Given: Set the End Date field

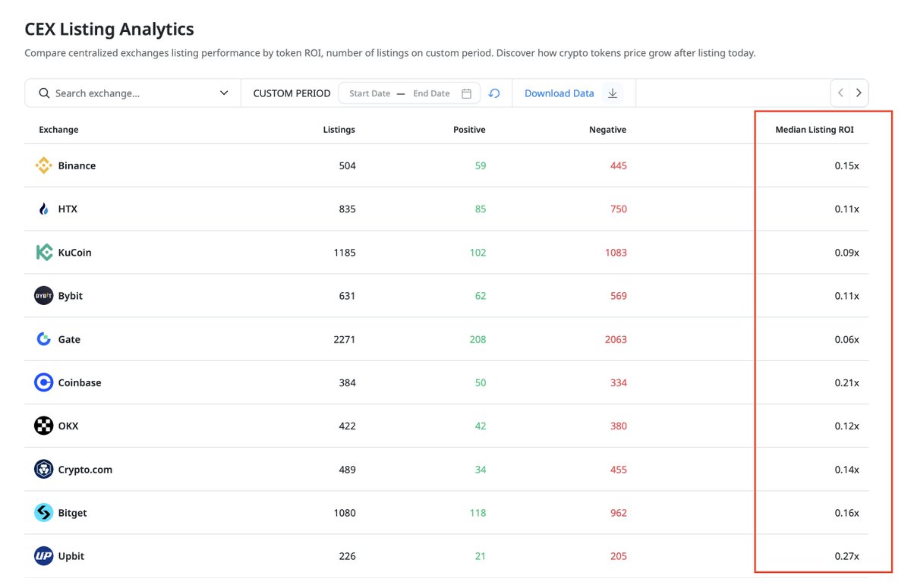Looking at the screenshot, I should [x=431, y=93].
